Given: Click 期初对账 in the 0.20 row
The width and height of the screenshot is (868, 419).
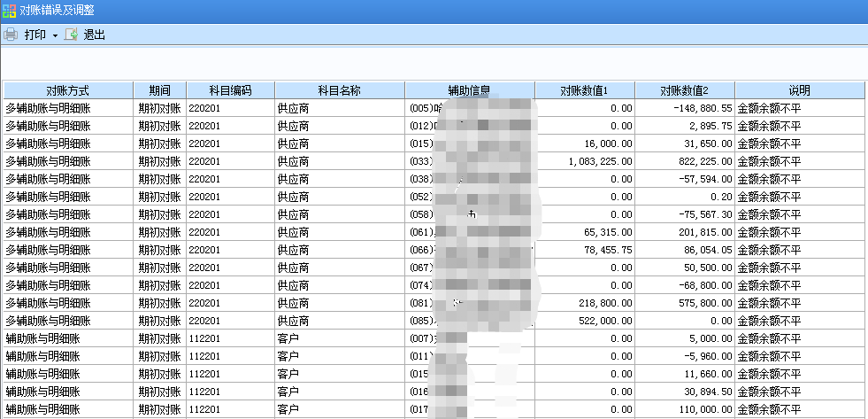Looking at the screenshot, I should tap(160, 197).
